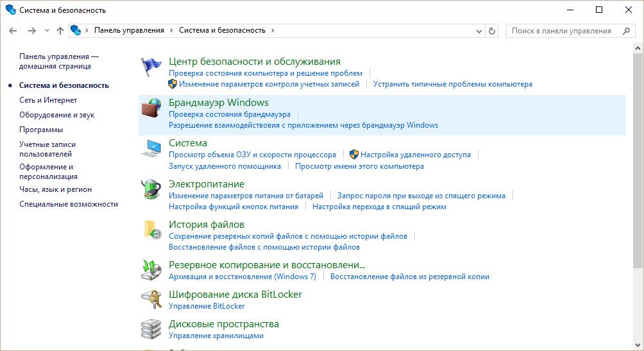This screenshot has width=644, height=351.
Task: Refresh the control panel view
Action: (492, 31)
